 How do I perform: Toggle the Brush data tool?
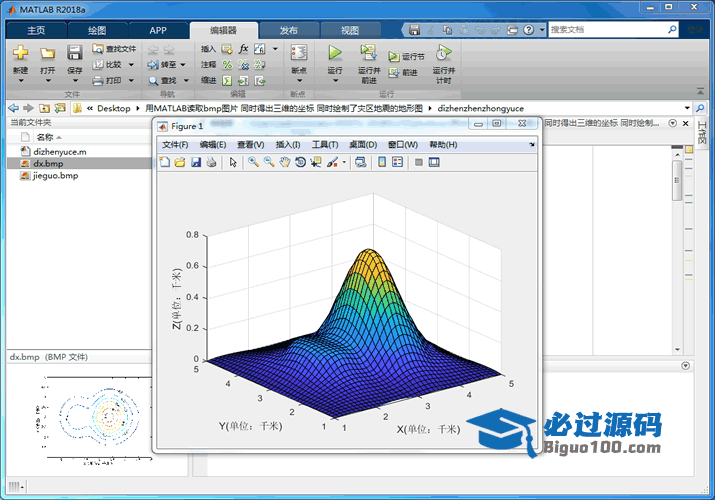coord(332,162)
